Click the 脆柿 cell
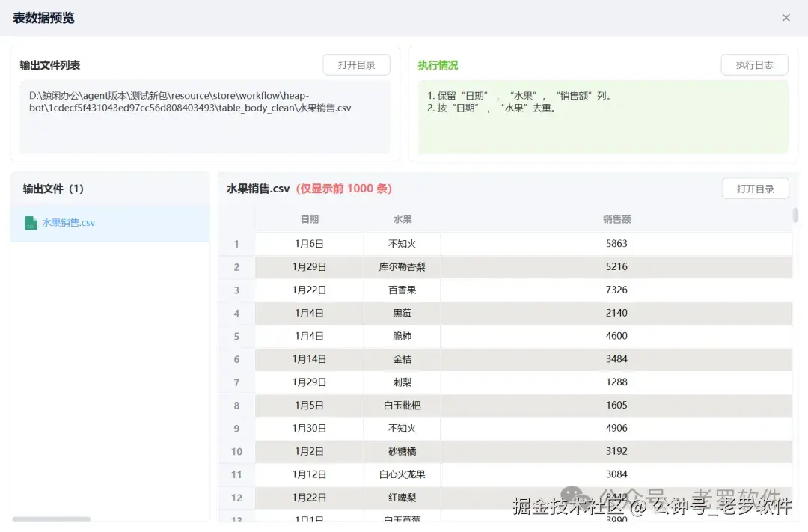808x532 pixels. (402, 336)
